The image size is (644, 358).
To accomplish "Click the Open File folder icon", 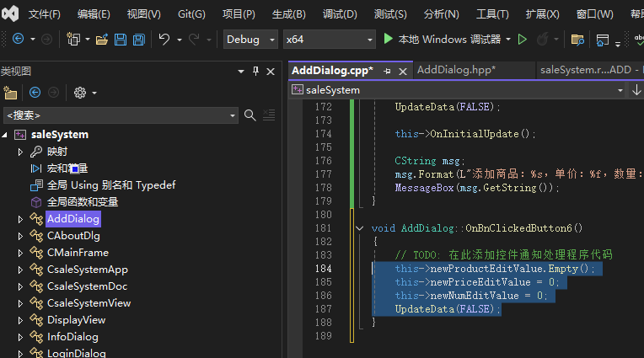I will (x=102, y=40).
